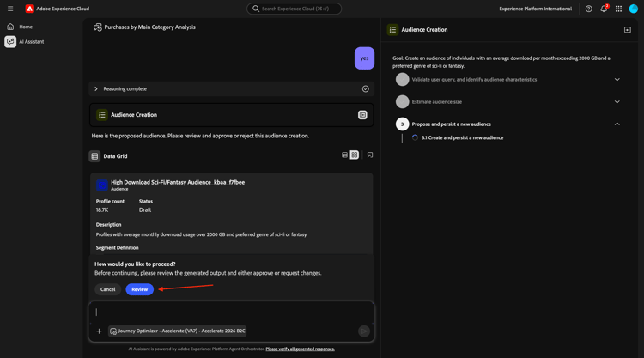Screen dimensions: 644x358
Task: Click the 18.7K profile count value
Action: pos(102,209)
